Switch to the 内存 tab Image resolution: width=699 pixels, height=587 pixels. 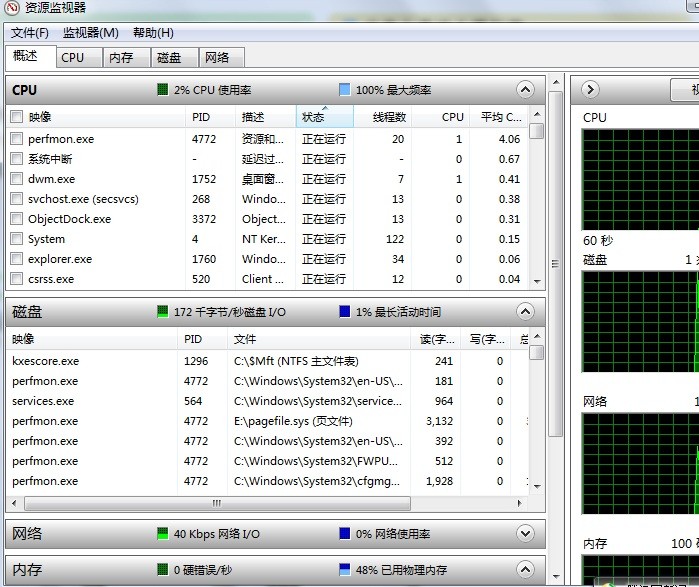[x=126, y=57]
